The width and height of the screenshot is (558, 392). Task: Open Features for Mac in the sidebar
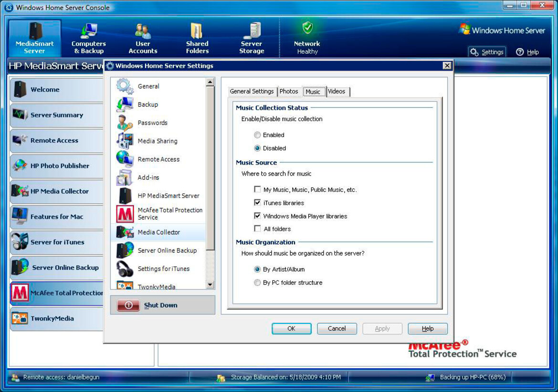[57, 217]
